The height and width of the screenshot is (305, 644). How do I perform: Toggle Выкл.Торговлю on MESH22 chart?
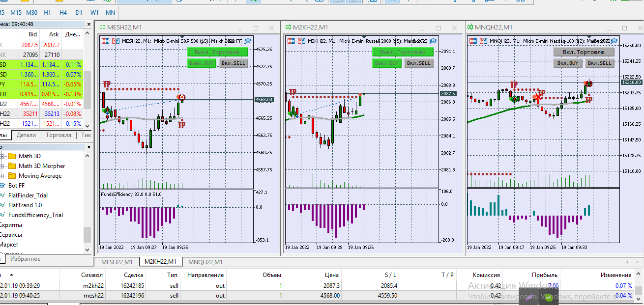[218, 52]
